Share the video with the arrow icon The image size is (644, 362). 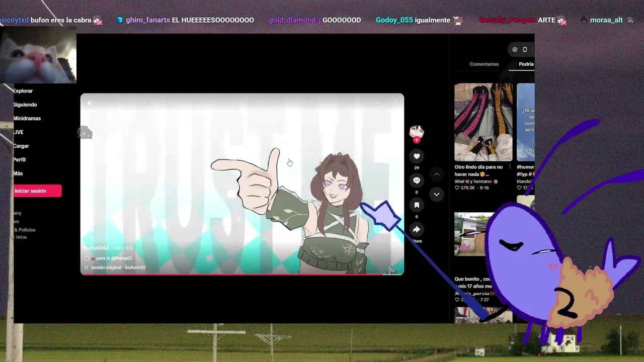(x=417, y=230)
